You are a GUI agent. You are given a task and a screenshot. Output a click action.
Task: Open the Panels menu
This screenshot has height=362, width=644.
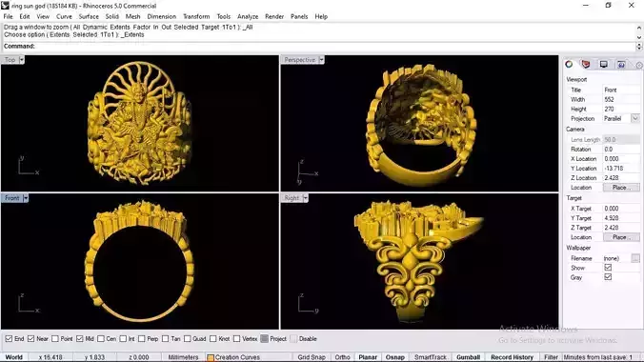point(299,16)
